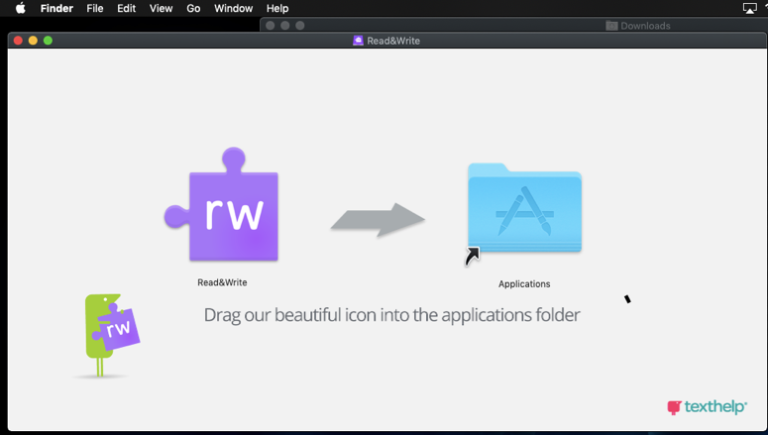Click the alias arrow badge on Applications folder
Screen dimensions: 768x435
472,257
